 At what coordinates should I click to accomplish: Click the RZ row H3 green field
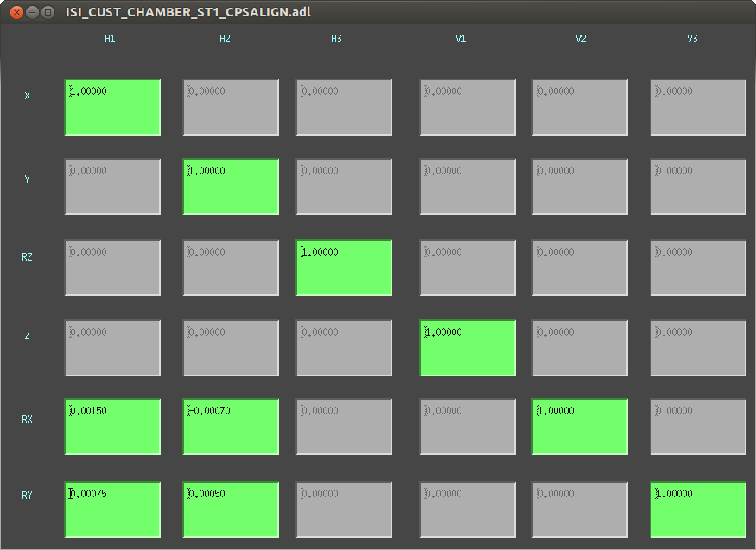click(344, 268)
